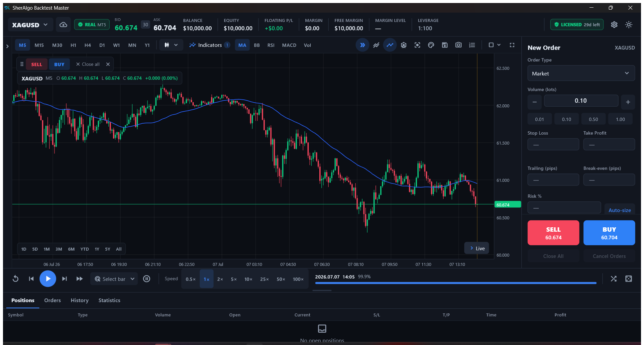Toggle the light/dark theme sun icon
Viewport: 644px width, 345px height.
point(629,25)
